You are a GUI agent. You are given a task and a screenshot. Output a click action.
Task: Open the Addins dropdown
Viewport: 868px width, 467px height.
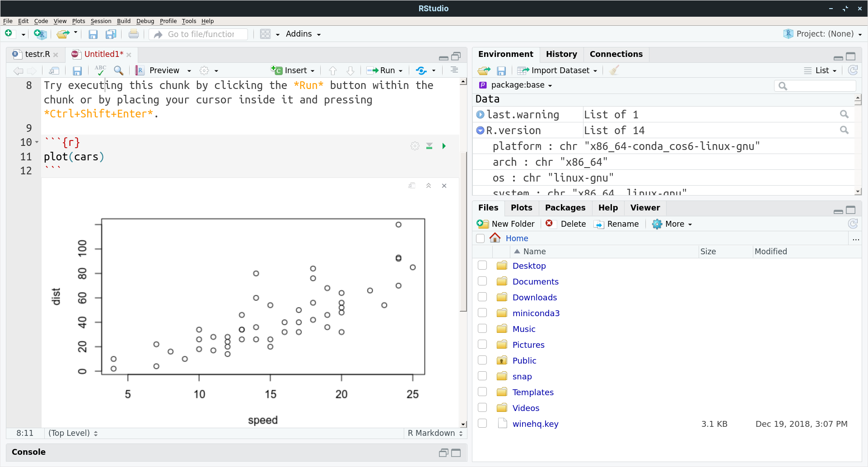[x=303, y=34]
